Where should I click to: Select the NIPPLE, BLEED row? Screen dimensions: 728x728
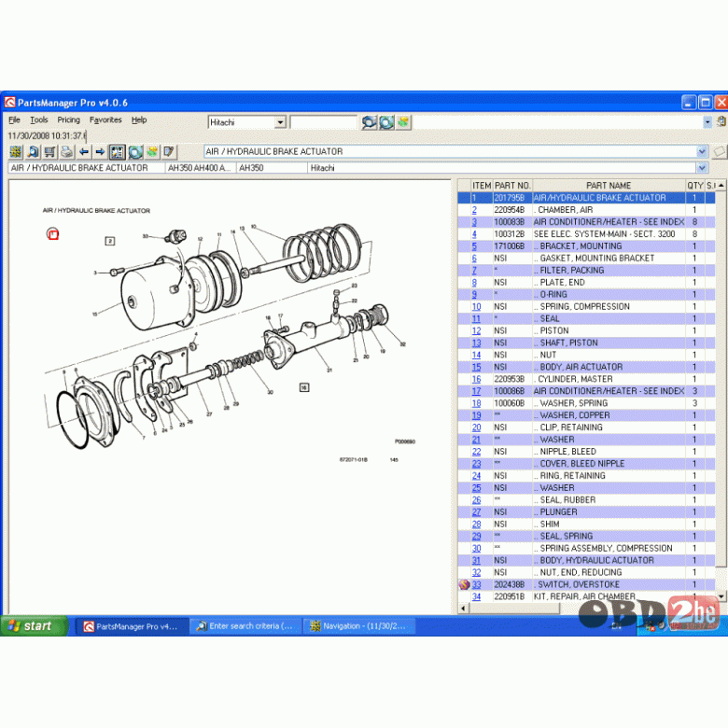[x=586, y=452]
